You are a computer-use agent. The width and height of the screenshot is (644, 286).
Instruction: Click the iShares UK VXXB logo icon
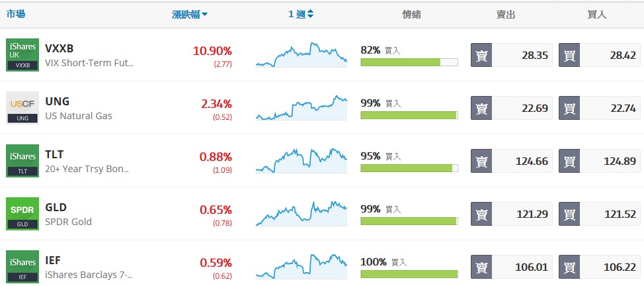click(x=23, y=55)
